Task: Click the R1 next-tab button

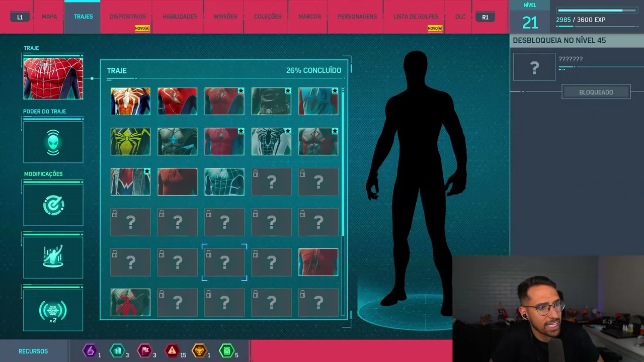Action: coord(485,17)
